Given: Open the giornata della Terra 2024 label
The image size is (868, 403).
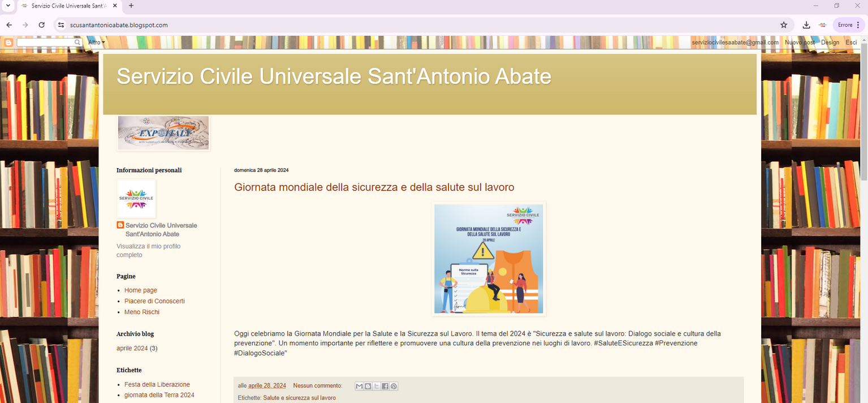Looking at the screenshot, I should (x=159, y=395).
